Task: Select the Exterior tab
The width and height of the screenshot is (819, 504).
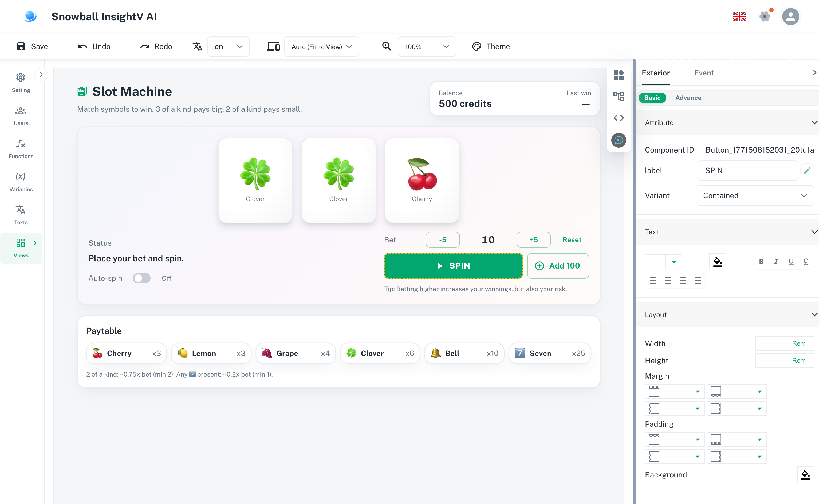Action: click(656, 73)
